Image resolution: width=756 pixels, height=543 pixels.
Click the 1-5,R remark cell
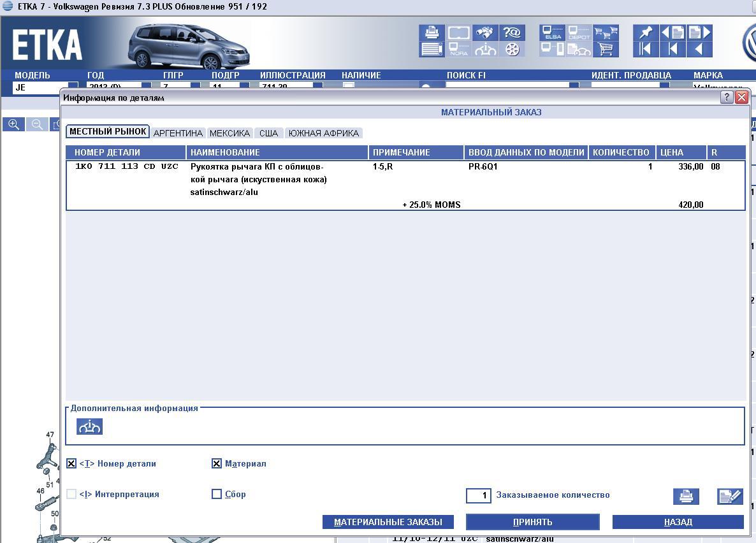click(x=382, y=166)
